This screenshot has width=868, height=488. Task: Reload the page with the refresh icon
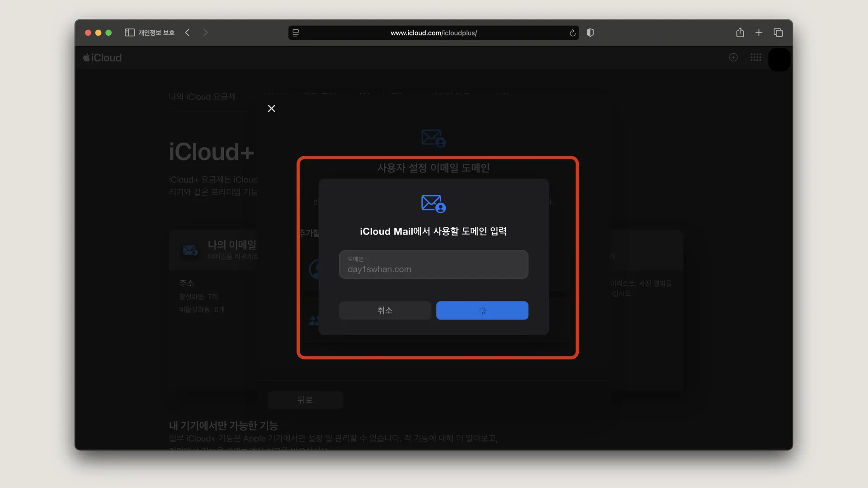tap(572, 33)
